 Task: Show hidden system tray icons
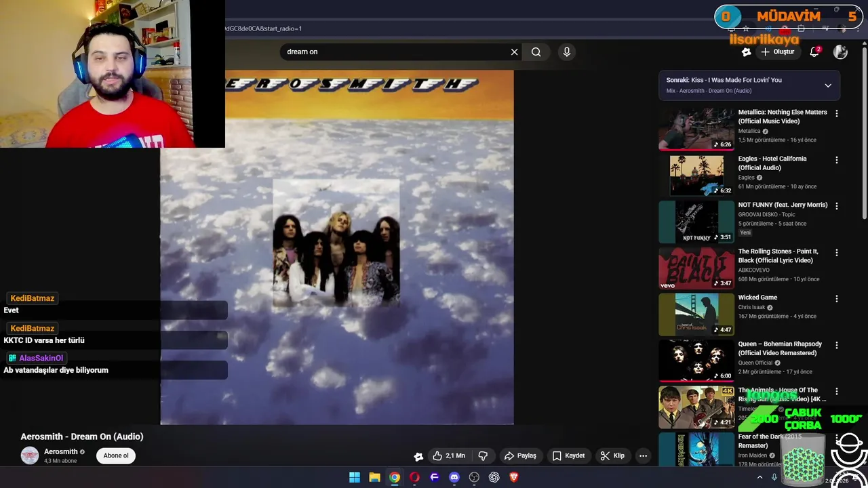click(759, 477)
